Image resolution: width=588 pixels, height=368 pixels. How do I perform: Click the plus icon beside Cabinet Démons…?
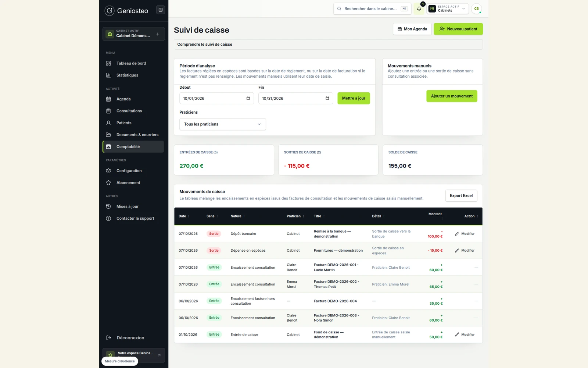tap(158, 34)
